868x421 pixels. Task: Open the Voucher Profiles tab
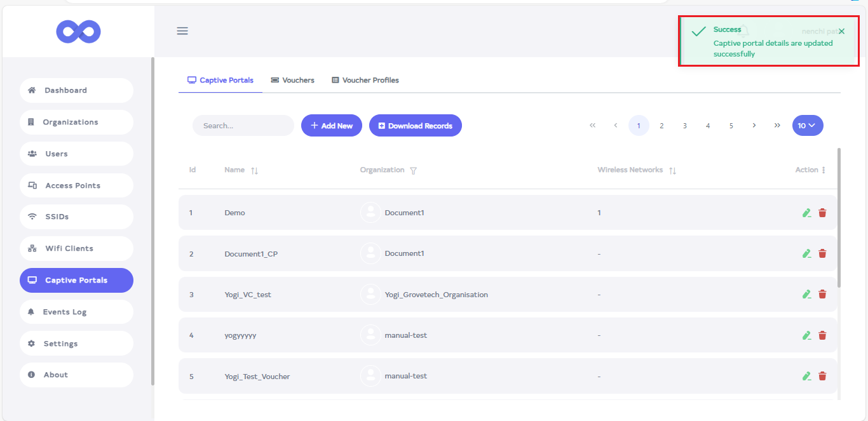click(x=365, y=80)
